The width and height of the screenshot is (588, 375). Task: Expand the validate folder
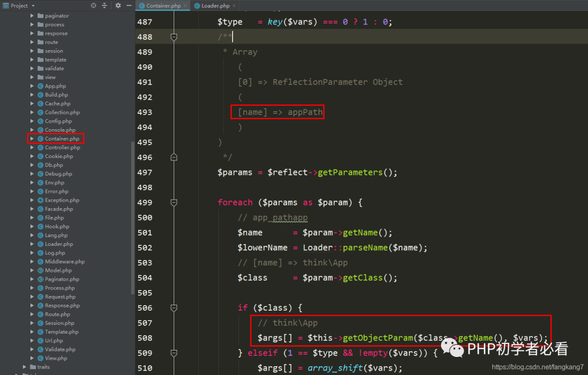[x=32, y=68]
